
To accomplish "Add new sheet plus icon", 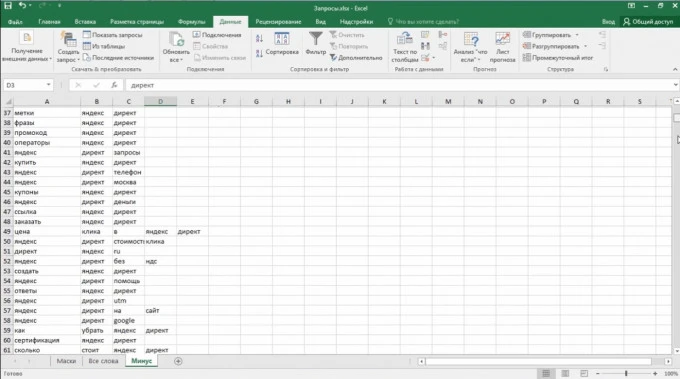I will pos(178,361).
